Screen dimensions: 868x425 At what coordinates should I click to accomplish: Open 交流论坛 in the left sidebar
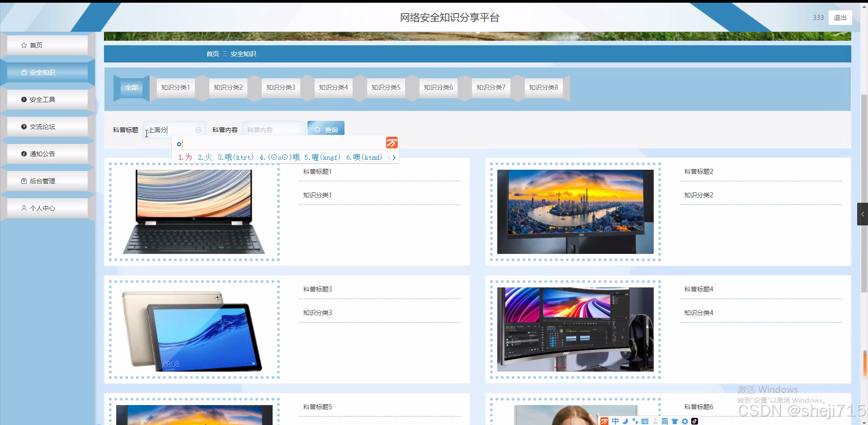[47, 127]
